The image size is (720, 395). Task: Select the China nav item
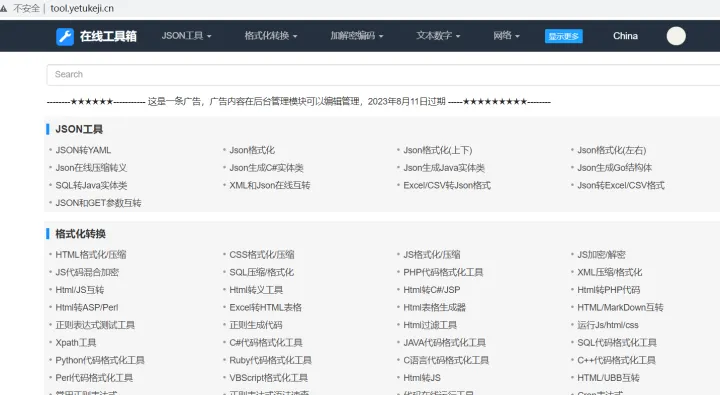tap(625, 36)
